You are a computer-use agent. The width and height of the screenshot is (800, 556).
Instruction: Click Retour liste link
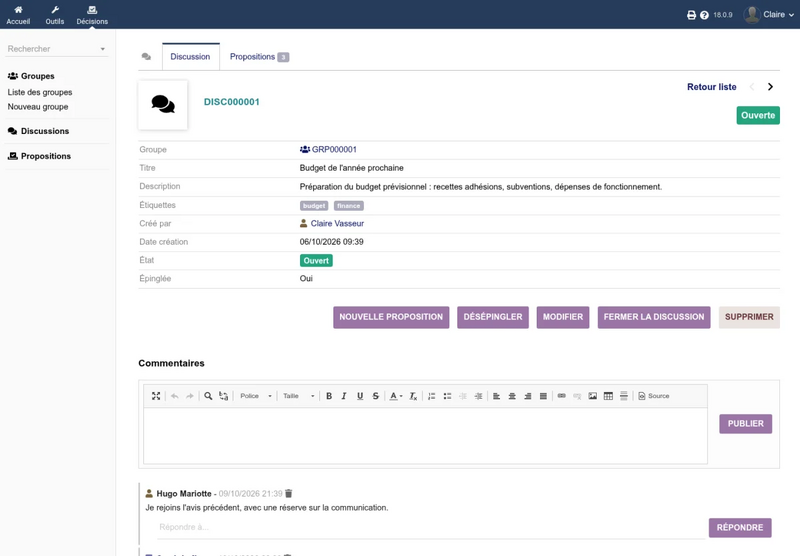(711, 87)
